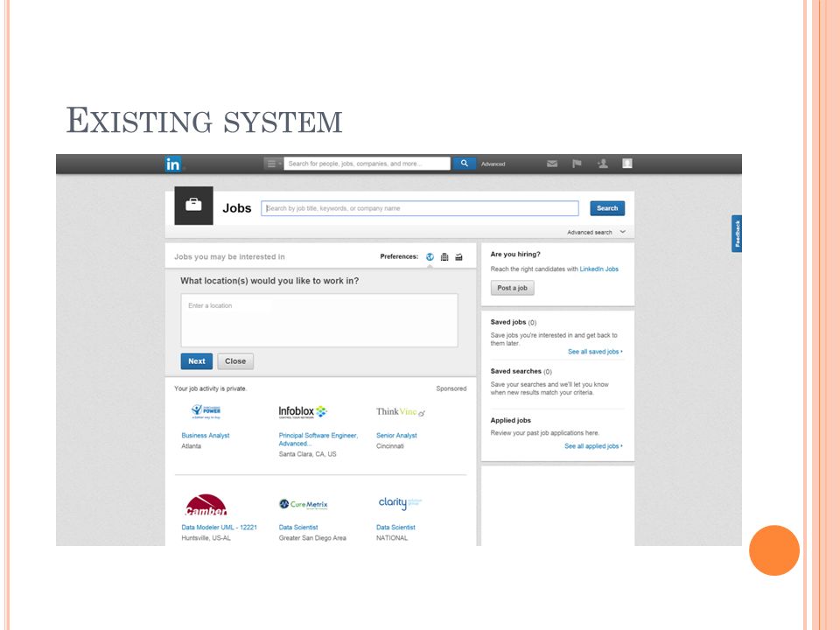The image size is (840, 630).
Task: Click the Next button
Action: click(197, 361)
